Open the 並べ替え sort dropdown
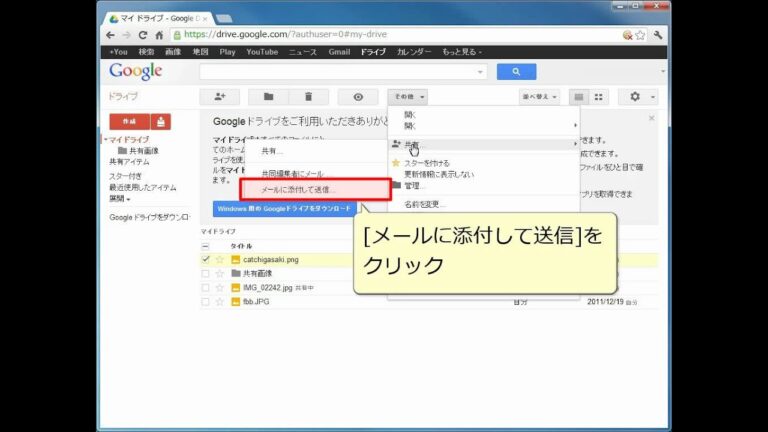Screen dimensions: 768x432 click(x=539, y=96)
